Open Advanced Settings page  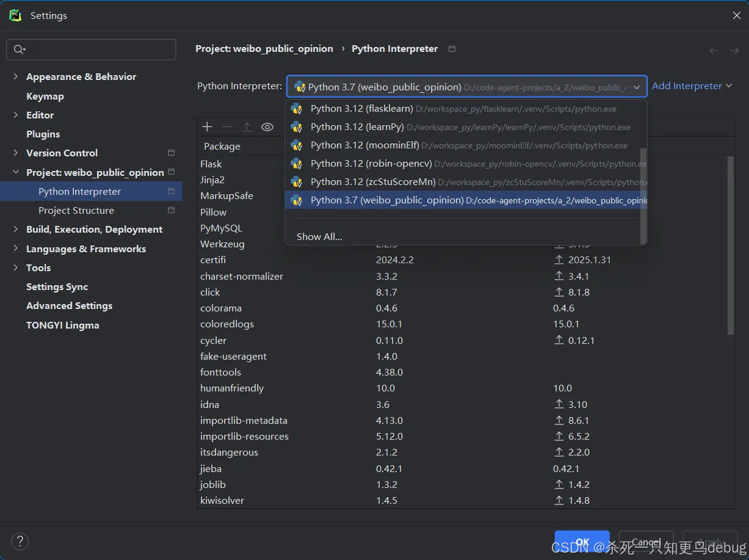(x=69, y=305)
